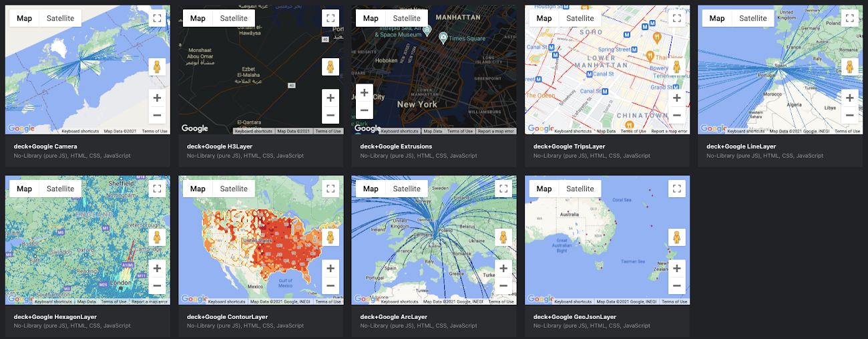Click Street View pegman on GeoJsonLayer map

(x=677, y=237)
